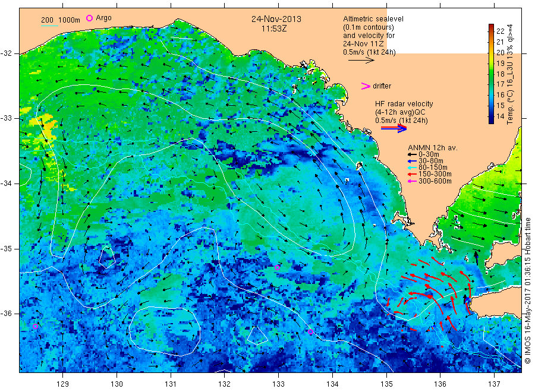
Task: Click the Argo float circle near 128.5E 36.2S
Action: pos(35,326)
